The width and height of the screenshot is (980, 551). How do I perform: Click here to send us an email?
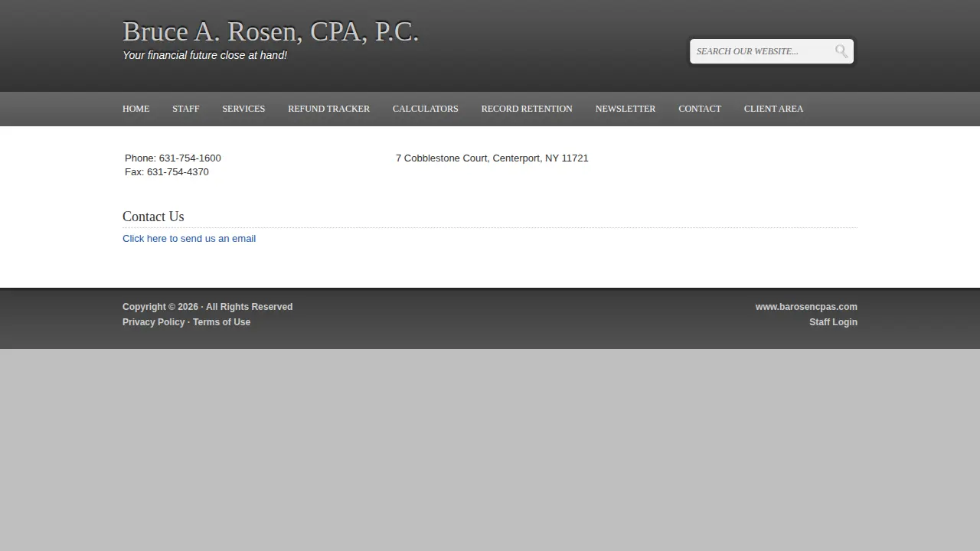point(189,239)
